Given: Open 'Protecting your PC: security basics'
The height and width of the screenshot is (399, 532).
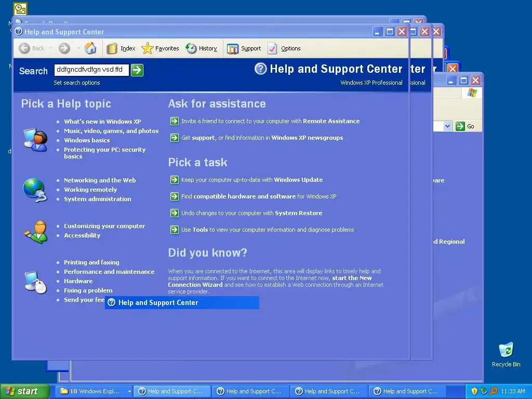Looking at the screenshot, I should [104, 153].
